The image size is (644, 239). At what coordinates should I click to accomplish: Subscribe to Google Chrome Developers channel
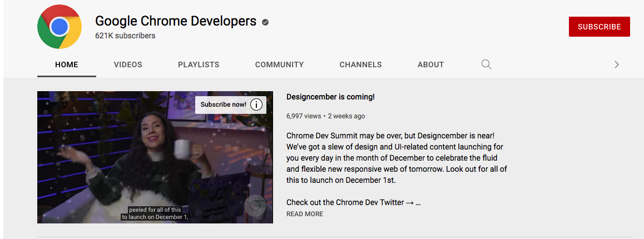(600, 27)
